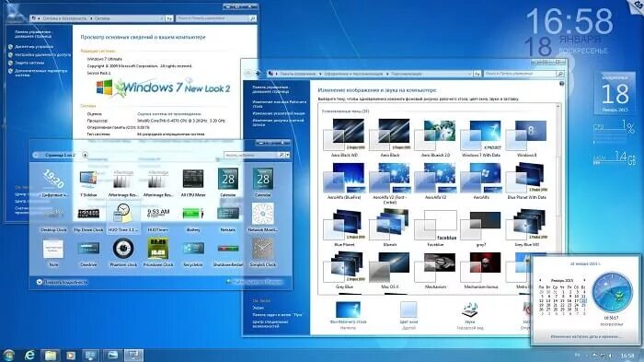Open Help in the Personalization window
This screenshot has height=362, width=644.
pyautogui.click(x=561, y=84)
